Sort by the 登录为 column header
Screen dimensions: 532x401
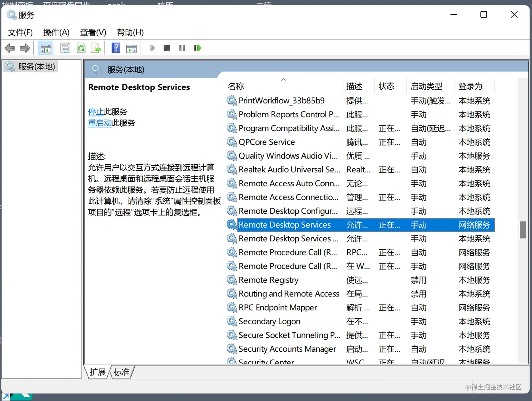click(474, 86)
